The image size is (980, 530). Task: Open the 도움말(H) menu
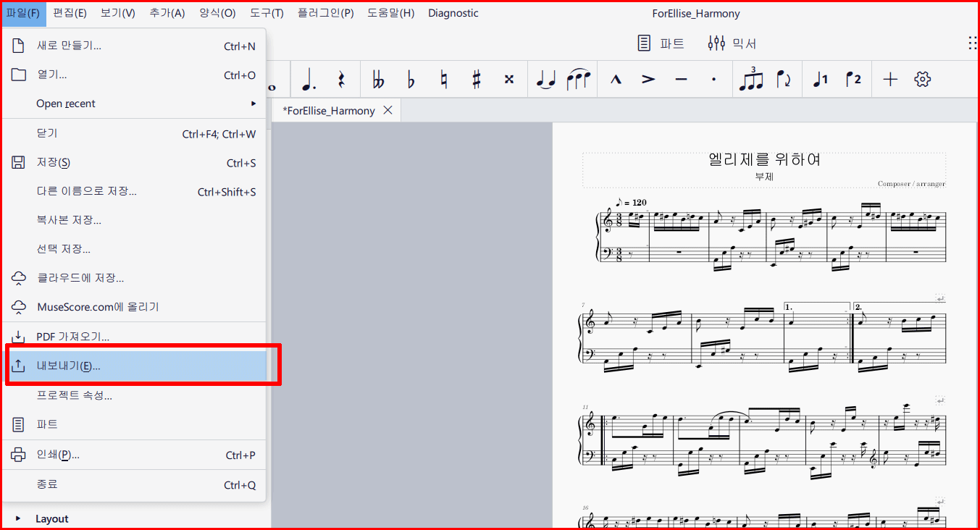[390, 13]
